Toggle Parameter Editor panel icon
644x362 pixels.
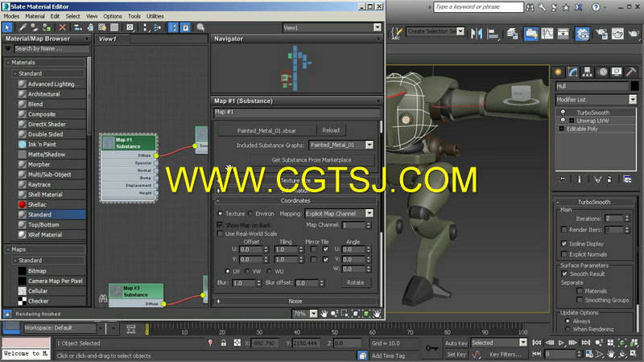point(186,27)
